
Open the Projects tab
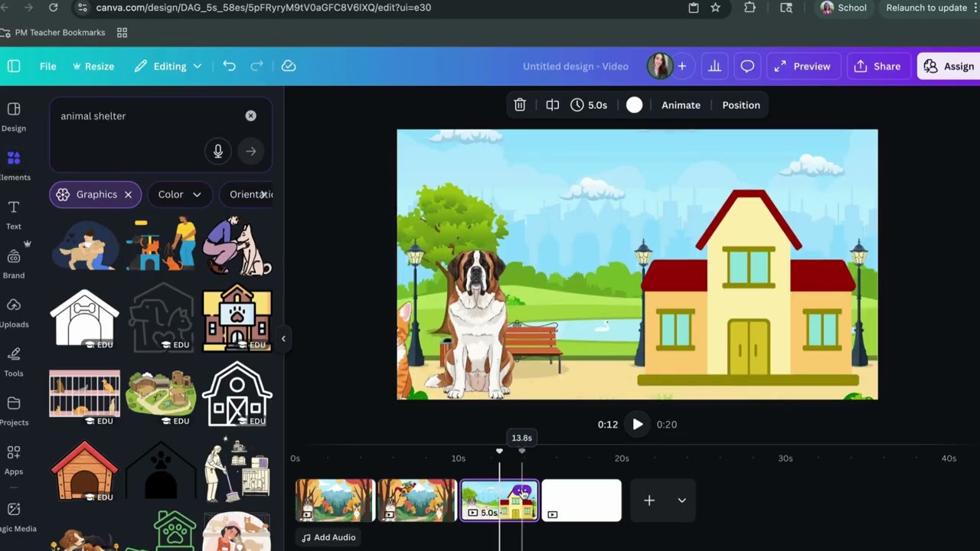[14, 410]
